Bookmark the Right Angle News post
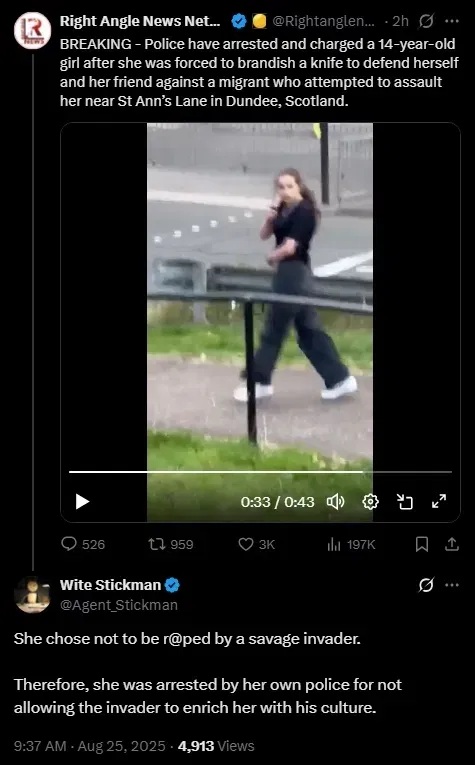This screenshot has height=765, width=475. coord(422,544)
